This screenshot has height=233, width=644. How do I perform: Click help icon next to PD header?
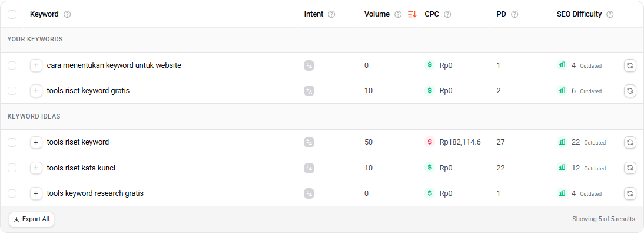pyautogui.click(x=514, y=14)
